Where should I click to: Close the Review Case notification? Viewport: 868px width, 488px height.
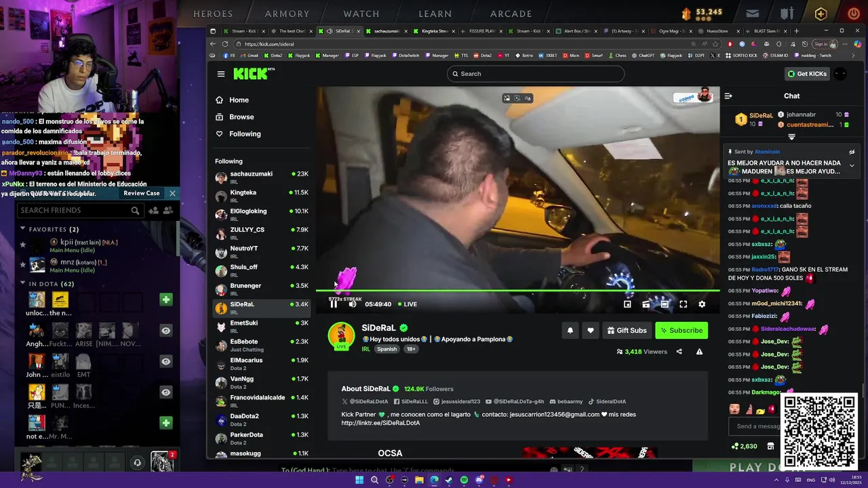coord(172,193)
